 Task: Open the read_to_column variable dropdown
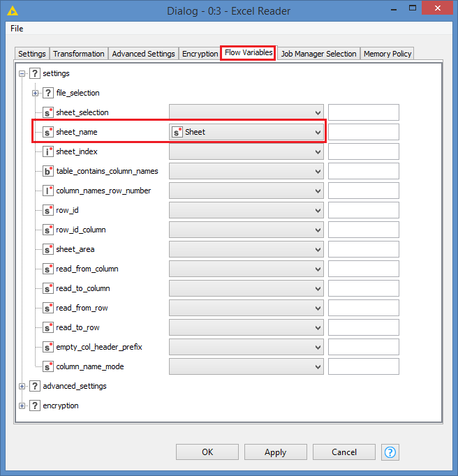click(x=246, y=288)
